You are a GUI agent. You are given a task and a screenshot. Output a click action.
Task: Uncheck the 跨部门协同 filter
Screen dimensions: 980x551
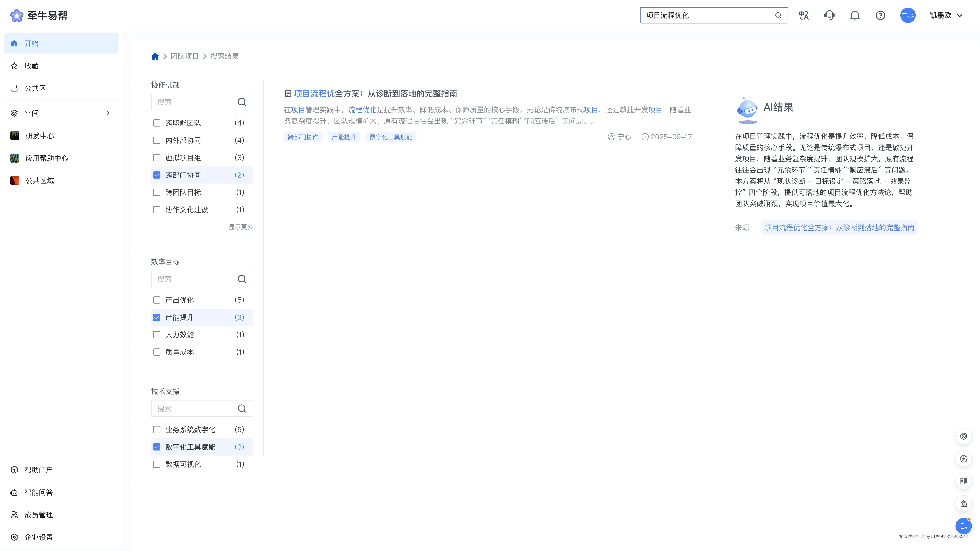pyautogui.click(x=157, y=175)
